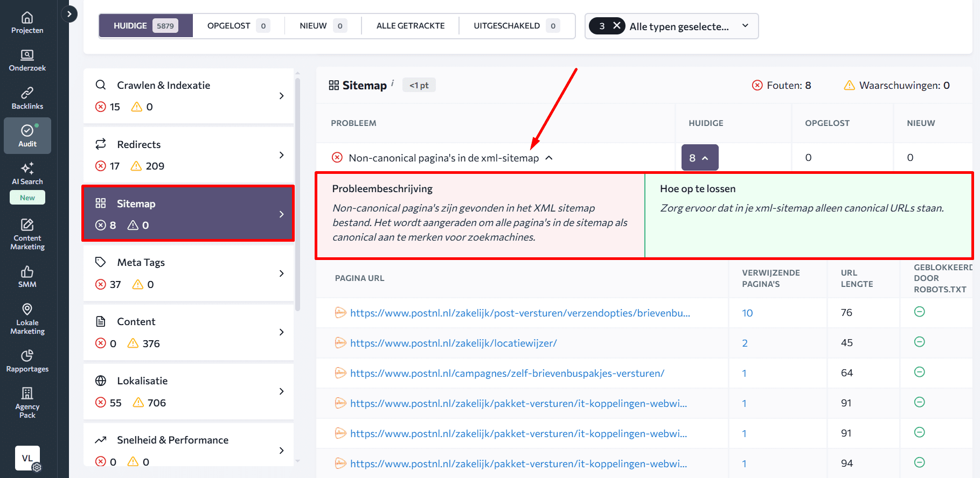Open the Content category

point(189,332)
